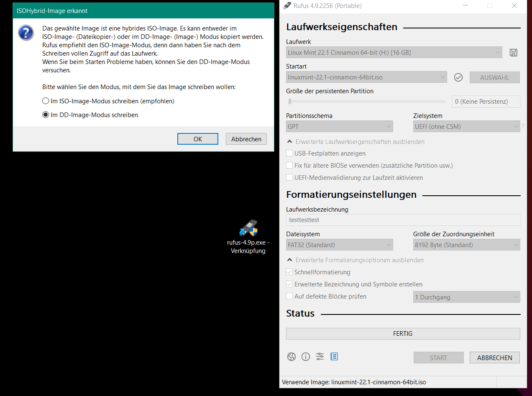Click the save drive image disk icon
Screen dimensions: 532x396
click(513, 53)
